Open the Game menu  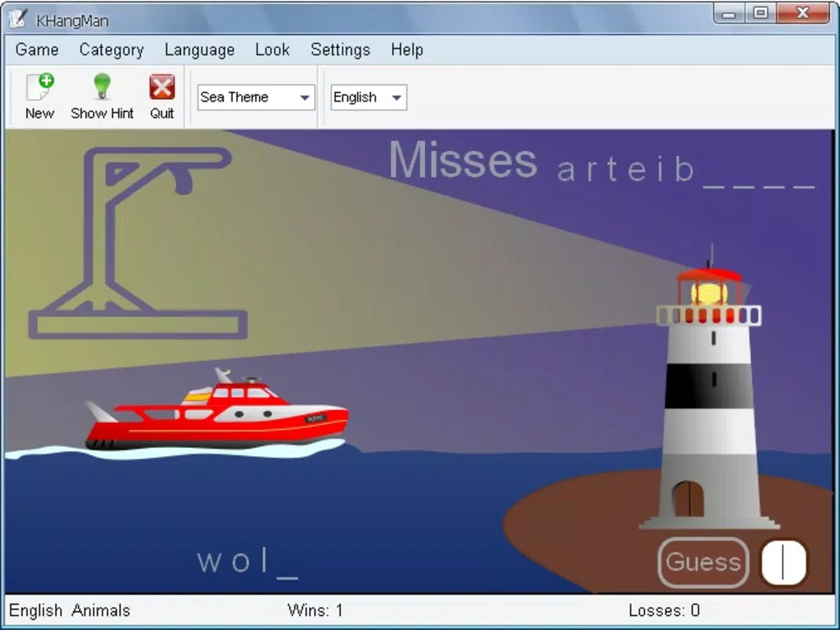click(x=37, y=50)
